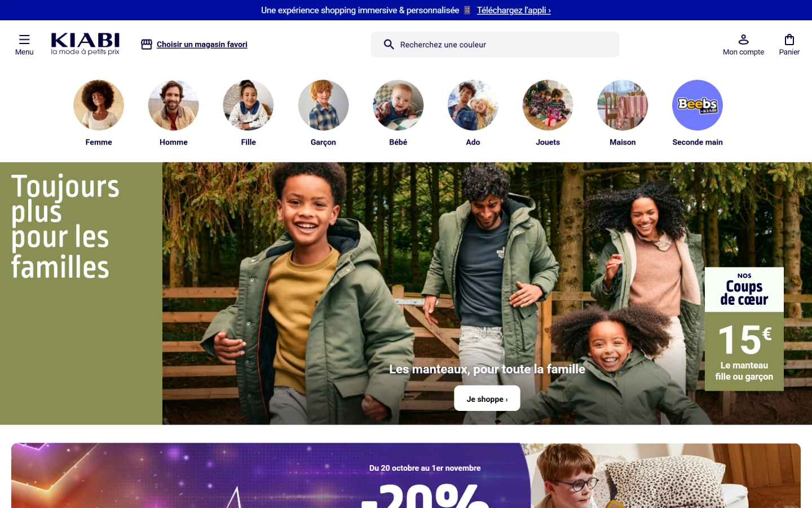Focus the Recherchez search field

(x=495, y=44)
